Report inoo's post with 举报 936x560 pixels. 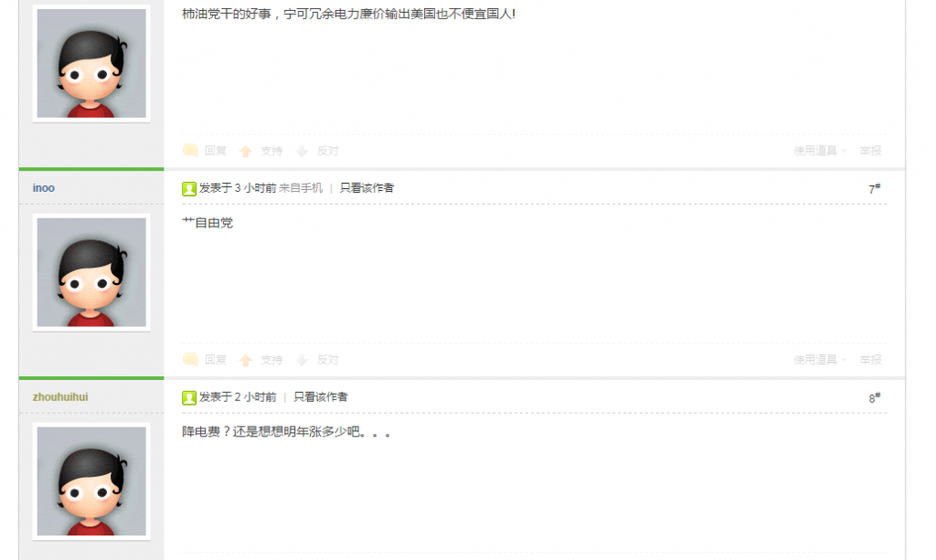coord(870,360)
